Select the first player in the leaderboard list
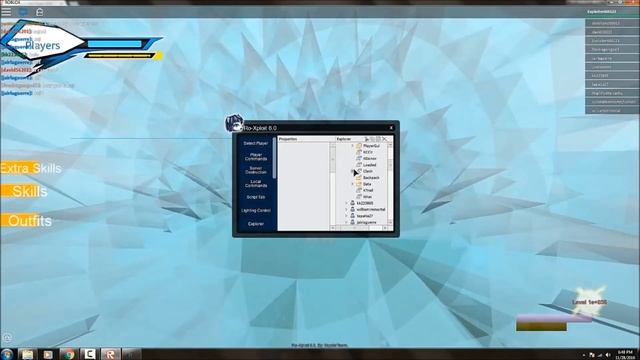Screen dimensions: 640x360 coord(612,23)
